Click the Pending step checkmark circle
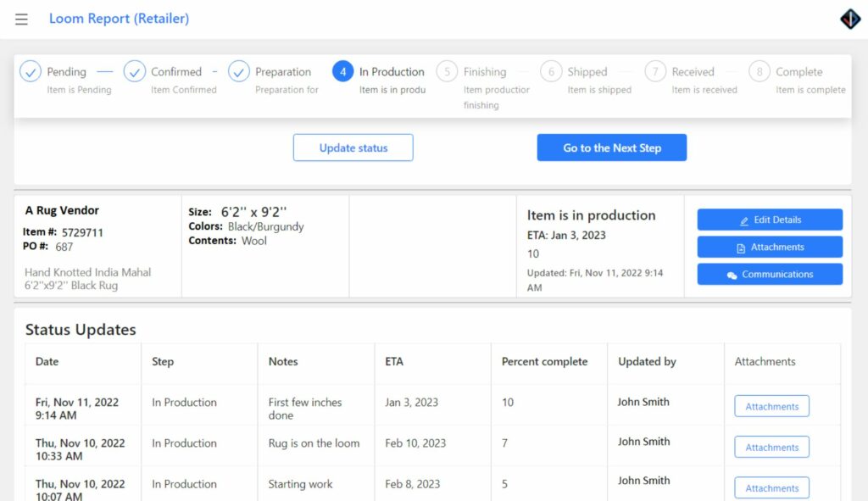Image resolution: width=868 pixels, height=501 pixels. 31,71
